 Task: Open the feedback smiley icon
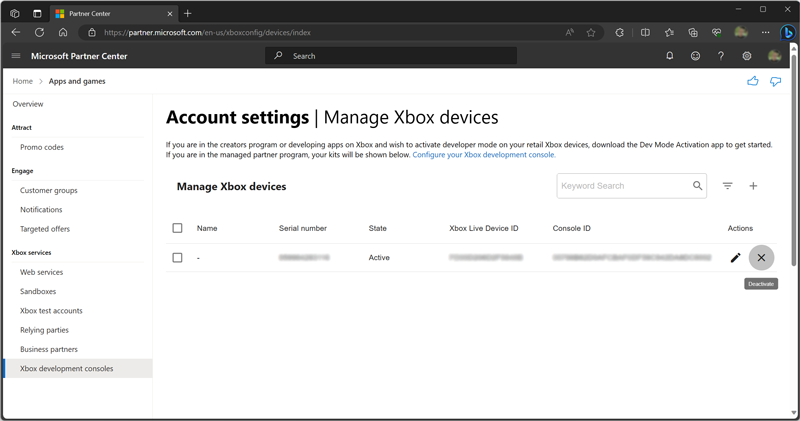[695, 56]
